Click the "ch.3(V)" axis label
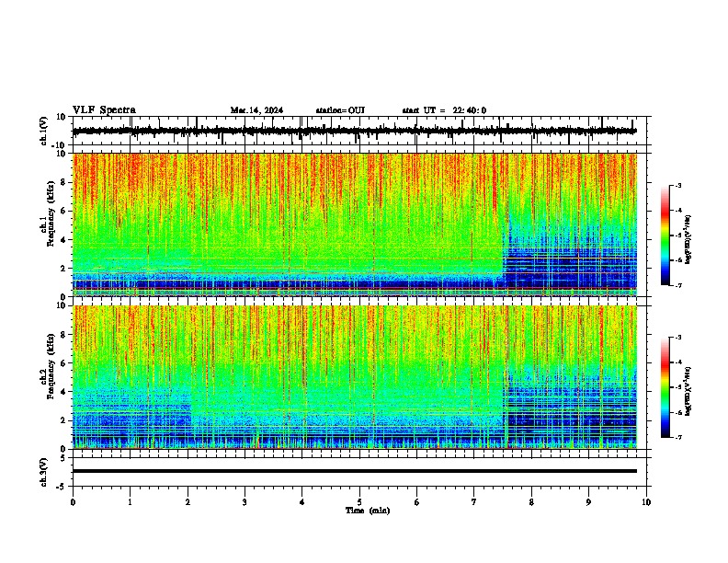 [x=44, y=472]
